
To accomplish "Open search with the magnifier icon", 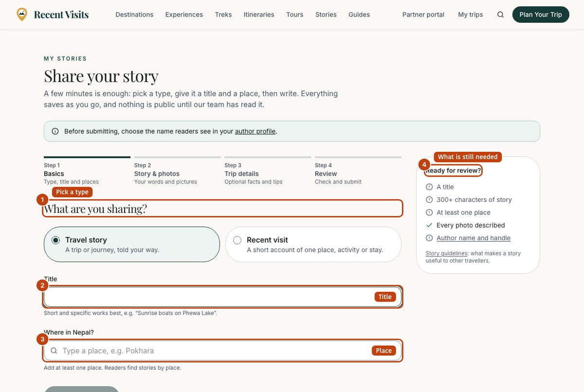I will pos(500,15).
